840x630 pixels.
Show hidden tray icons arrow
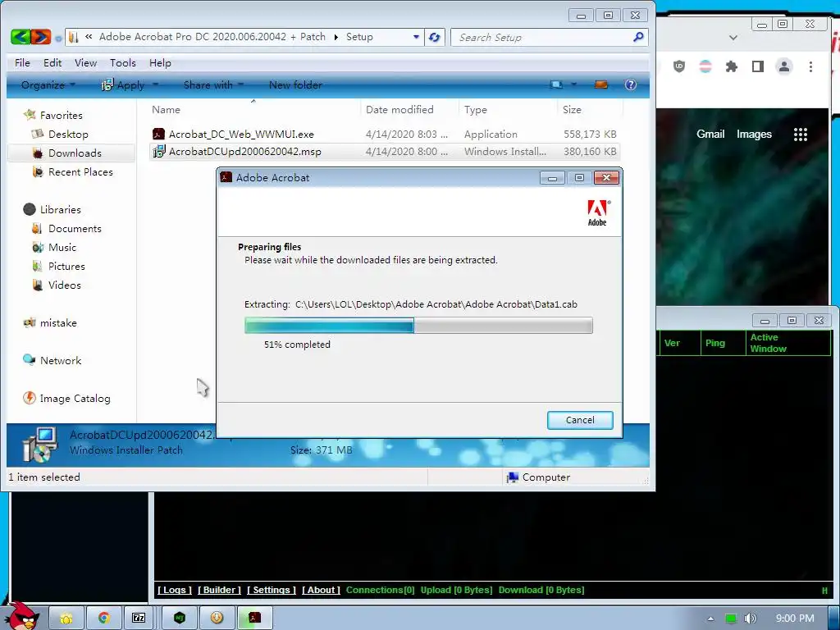pyautogui.click(x=711, y=619)
